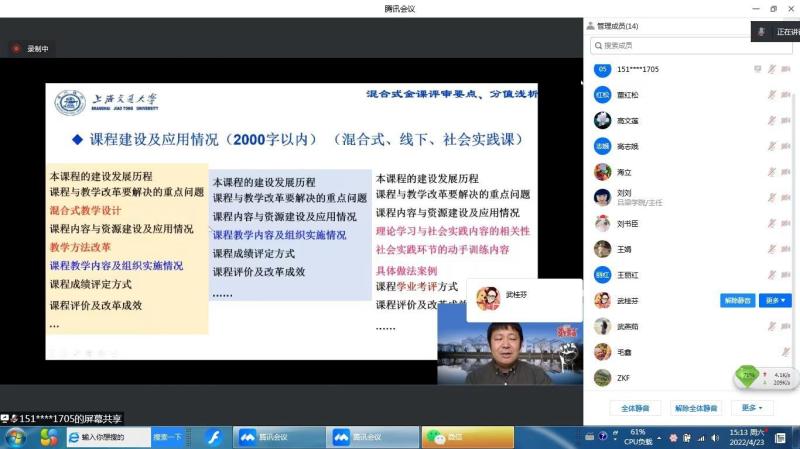Click the camera icon for 武燕茹
The width and height of the screenshot is (800, 449).
pyautogui.click(x=786, y=326)
